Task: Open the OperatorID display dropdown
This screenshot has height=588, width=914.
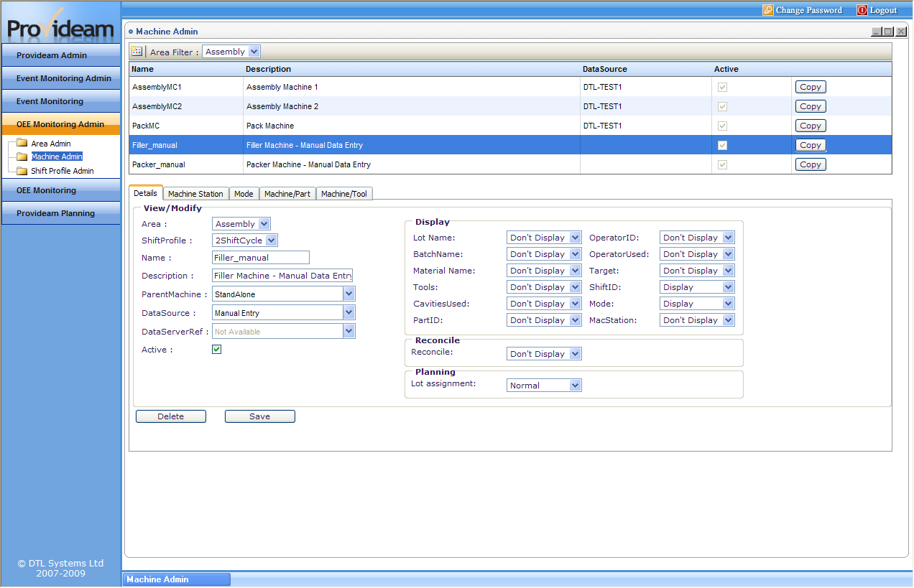Action: point(697,238)
